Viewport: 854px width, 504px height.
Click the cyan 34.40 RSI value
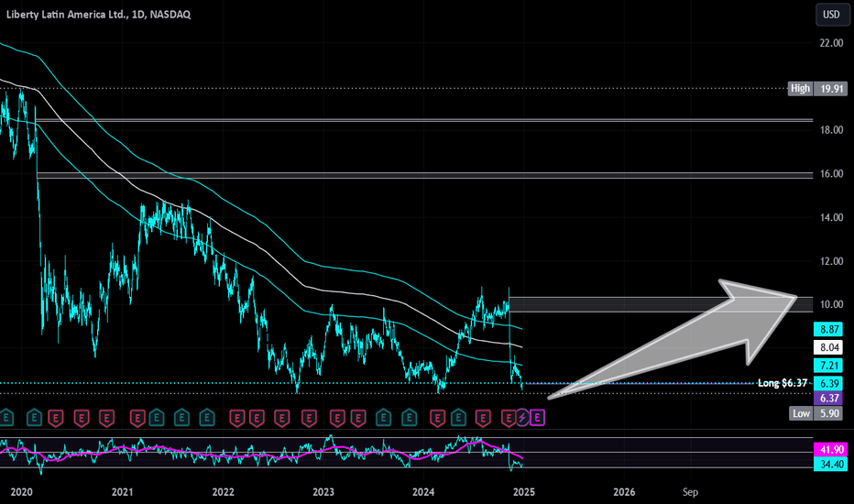click(x=830, y=465)
